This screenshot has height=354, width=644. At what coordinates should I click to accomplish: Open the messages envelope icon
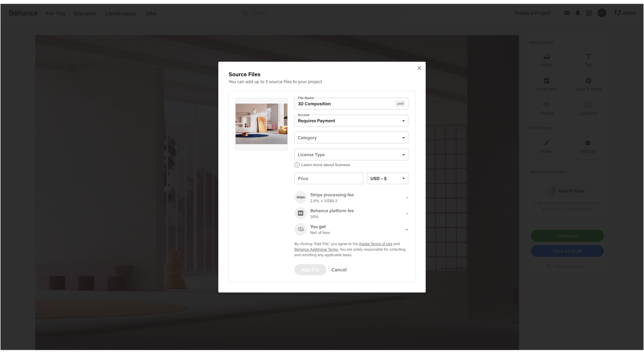pyautogui.click(x=567, y=13)
